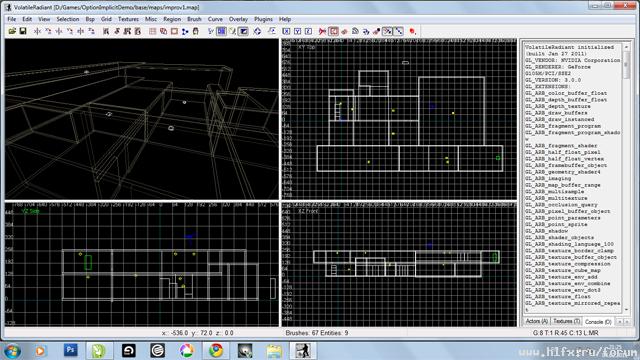
Task: Click the red scissors clipper tool icon
Action: coord(322,31)
